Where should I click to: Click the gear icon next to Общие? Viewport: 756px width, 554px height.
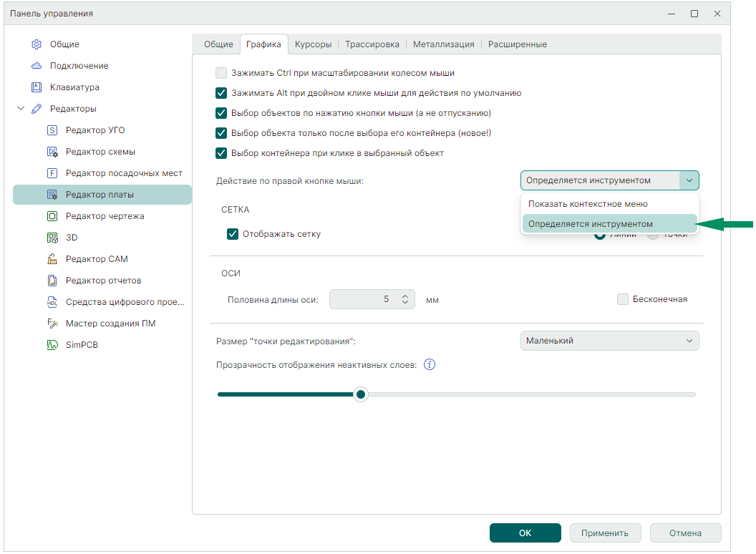(x=37, y=44)
